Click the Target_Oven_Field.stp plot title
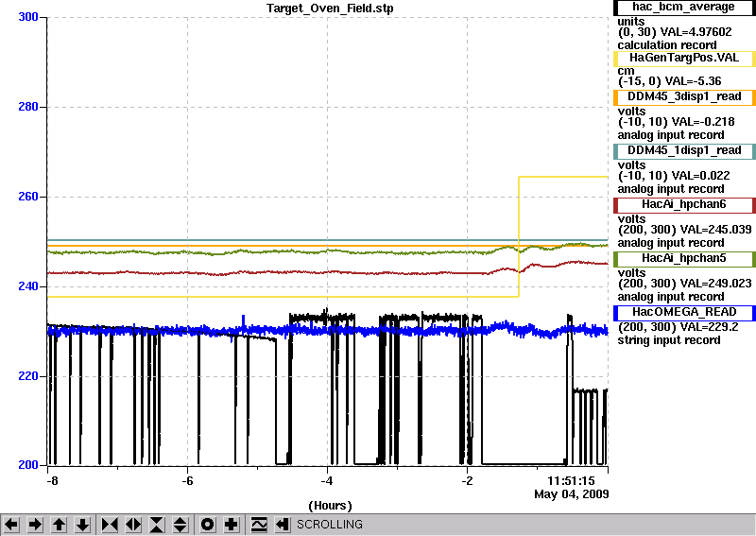756x536 pixels. point(330,9)
